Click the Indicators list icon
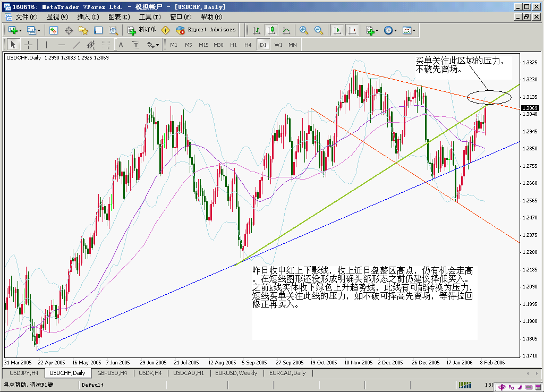544x392 pixels. [370, 30]
